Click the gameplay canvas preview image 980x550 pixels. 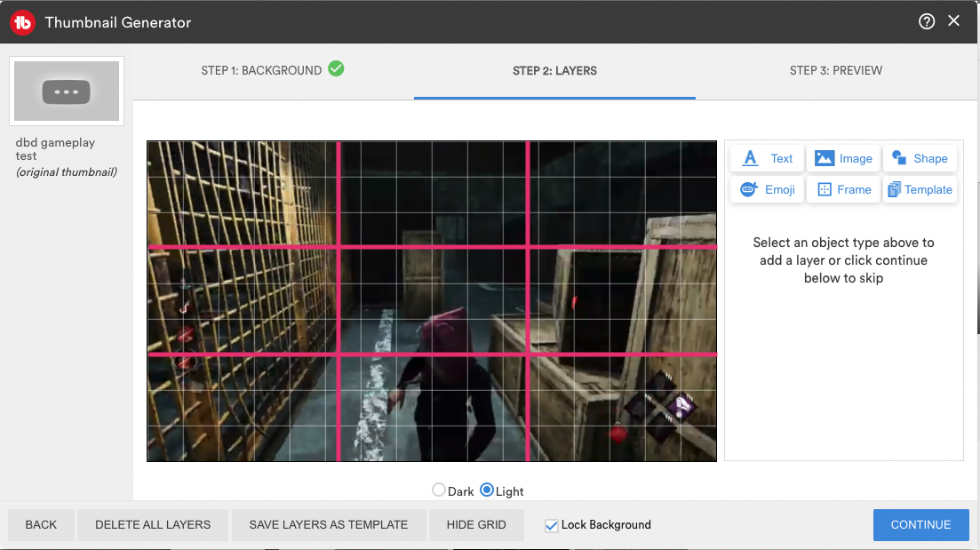click(432, 301)
